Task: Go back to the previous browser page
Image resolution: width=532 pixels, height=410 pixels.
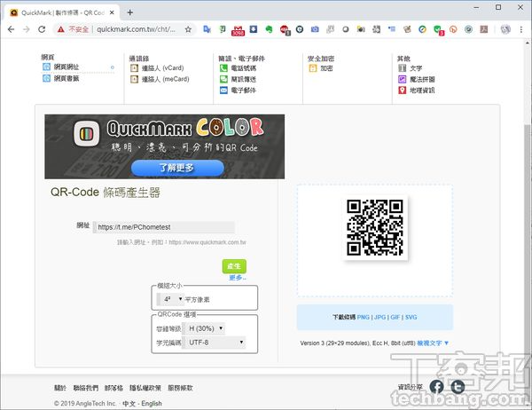Action: coord(11,29)
